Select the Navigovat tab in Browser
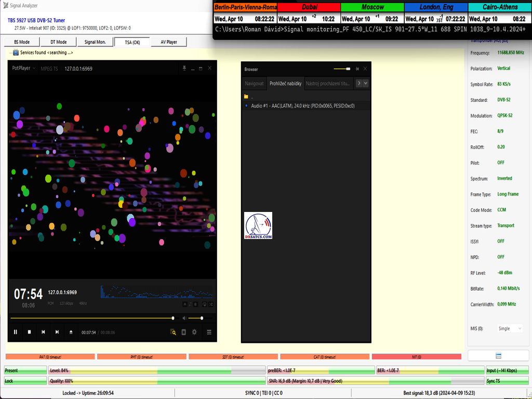 click(x=255, y=83)
